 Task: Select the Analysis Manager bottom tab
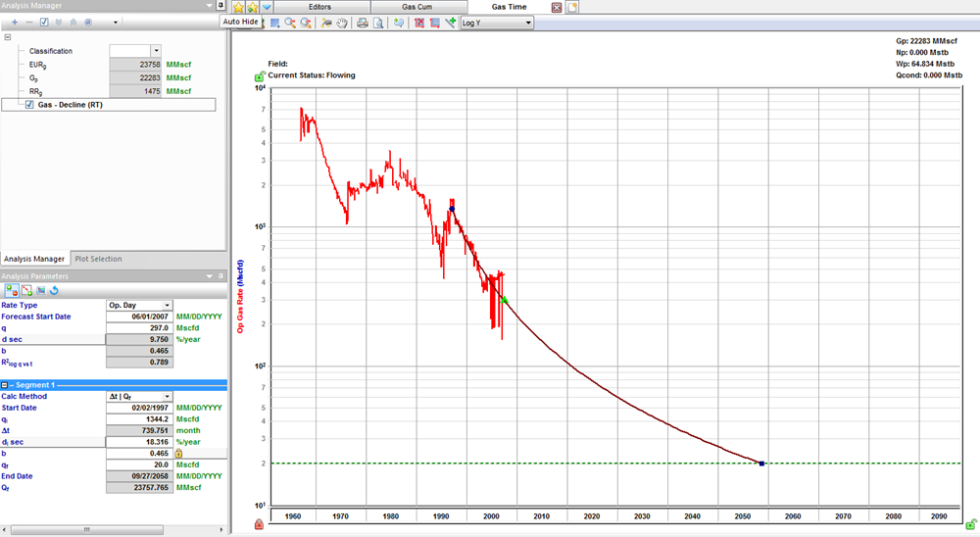pyautogui.click(x=33, y=259)
